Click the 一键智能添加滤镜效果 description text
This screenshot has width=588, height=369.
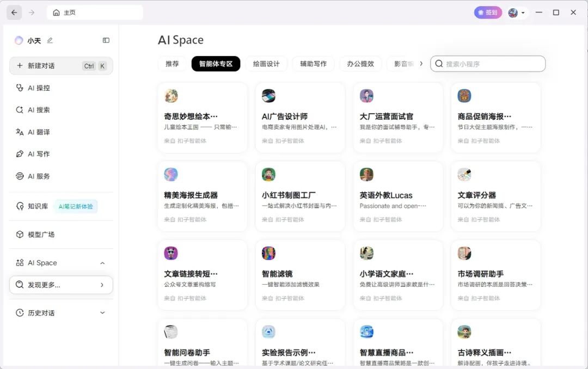tap(291, 285)
